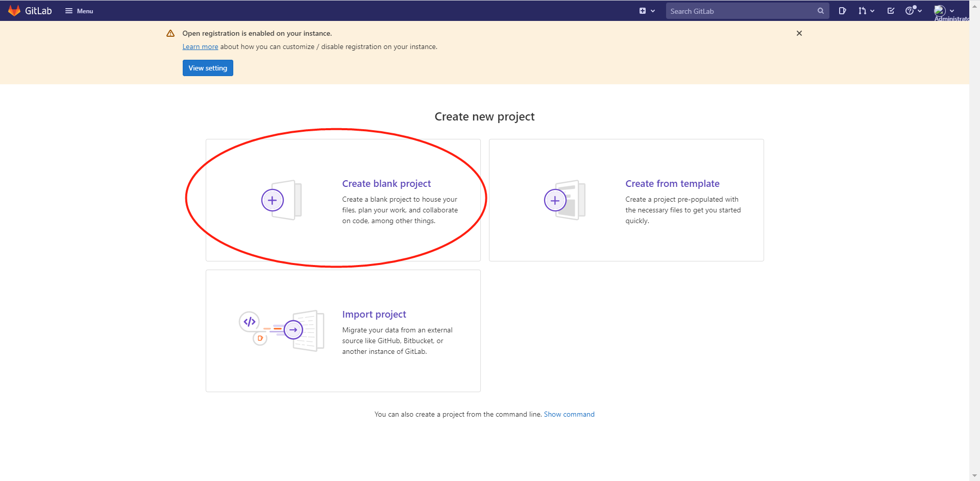Open the Help question mark menu
Viewport: 980px width, 481px height.
(913, 11)
